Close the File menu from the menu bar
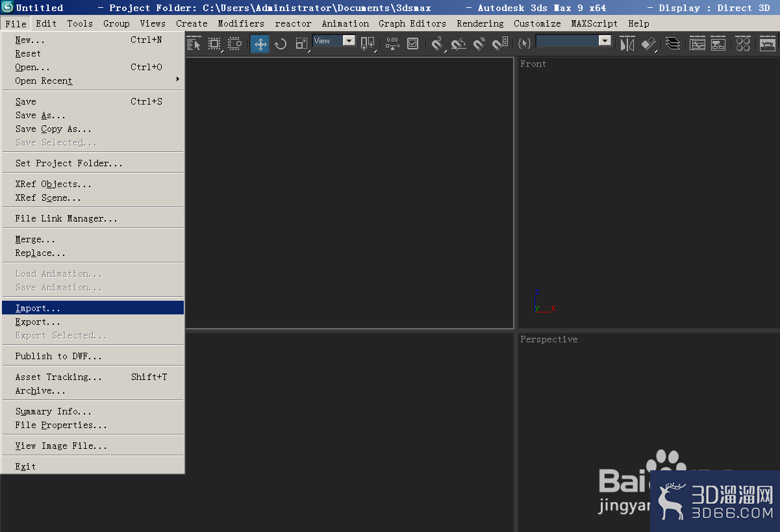 point(16,23)
